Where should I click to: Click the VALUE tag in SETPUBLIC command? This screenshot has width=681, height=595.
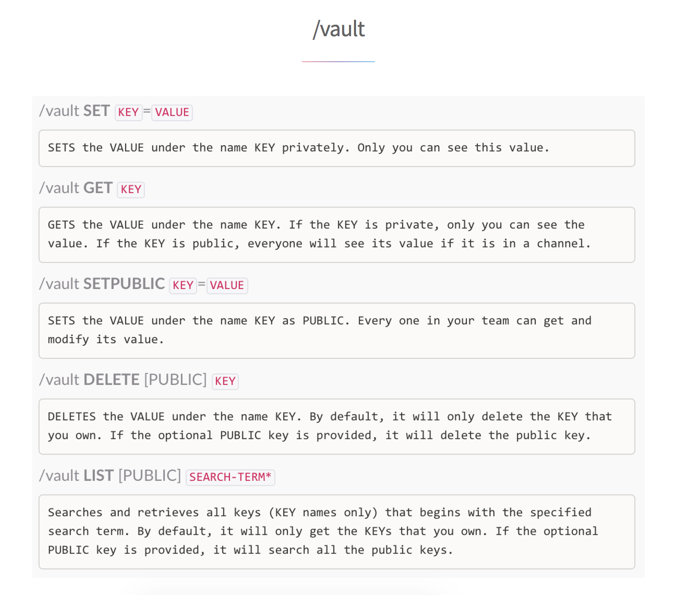coord(227,285)
